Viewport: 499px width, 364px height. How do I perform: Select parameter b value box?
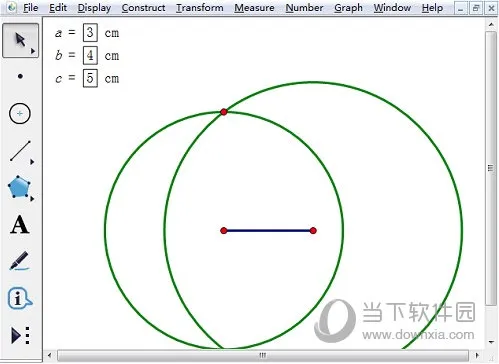(90, 55)
